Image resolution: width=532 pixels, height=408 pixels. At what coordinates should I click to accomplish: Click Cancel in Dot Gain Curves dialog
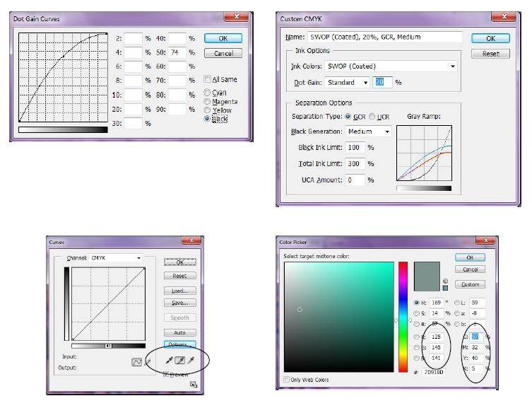(223, 53)
